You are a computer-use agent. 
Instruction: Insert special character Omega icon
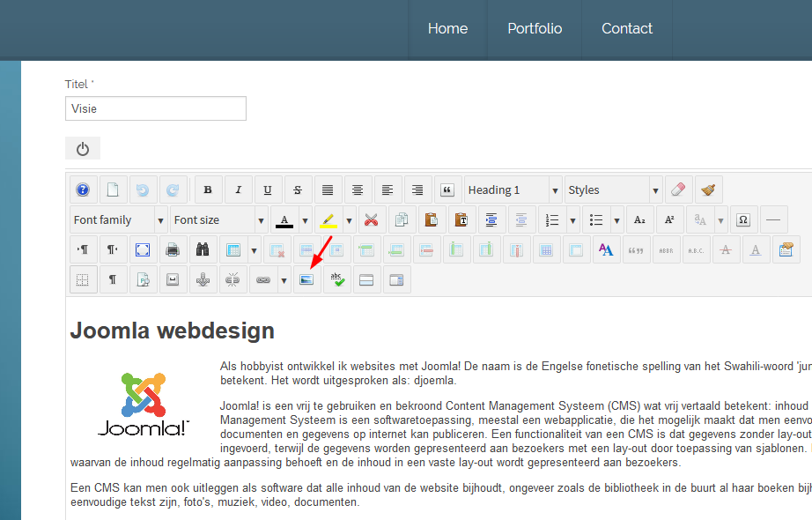coord(744,219)
